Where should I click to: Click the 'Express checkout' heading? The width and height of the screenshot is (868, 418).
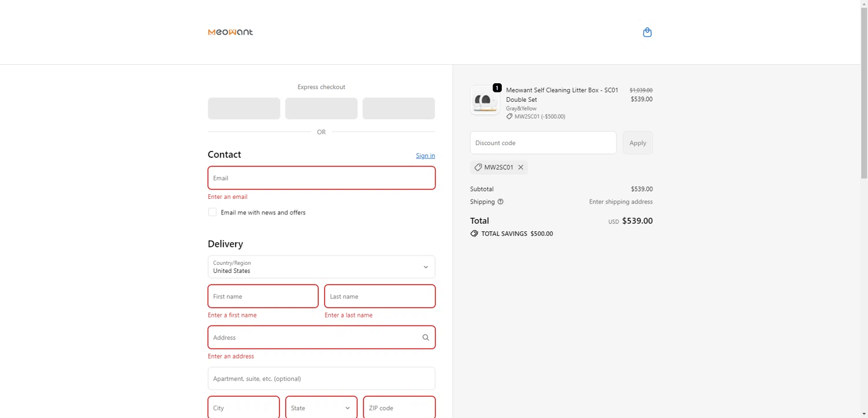click(321, 87)
